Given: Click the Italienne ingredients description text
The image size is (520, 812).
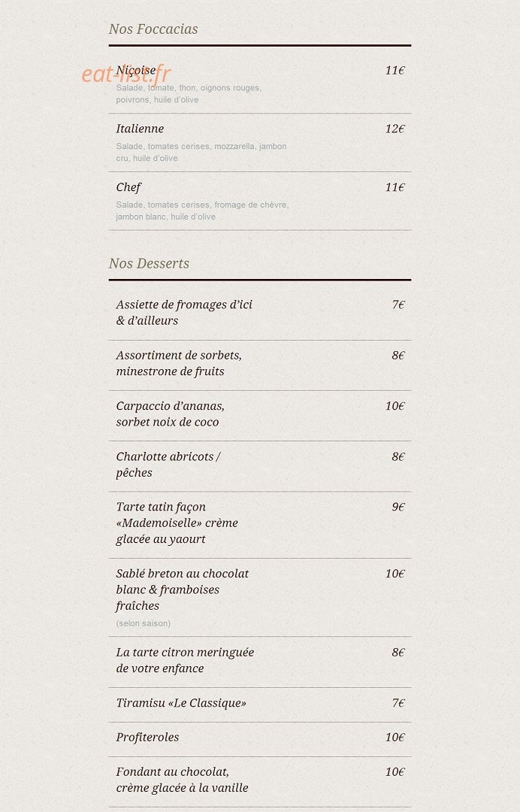Looking at the screenshot, I should 201,152.
